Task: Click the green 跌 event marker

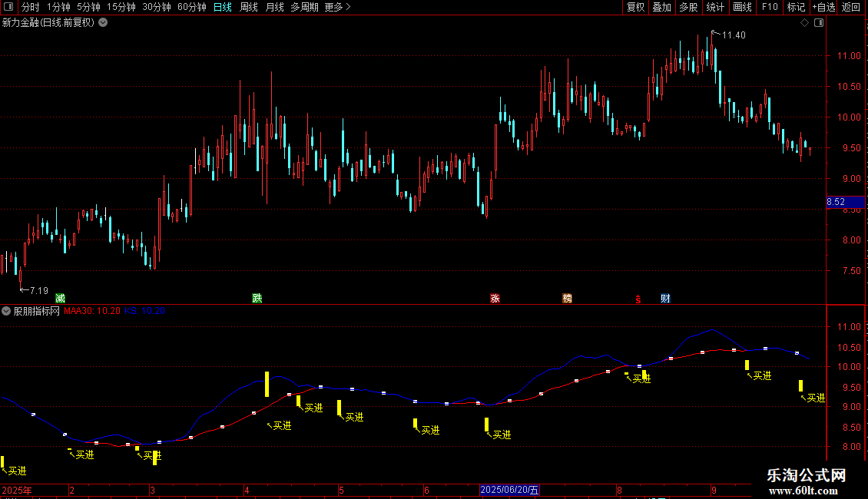Action: (257, 298)
